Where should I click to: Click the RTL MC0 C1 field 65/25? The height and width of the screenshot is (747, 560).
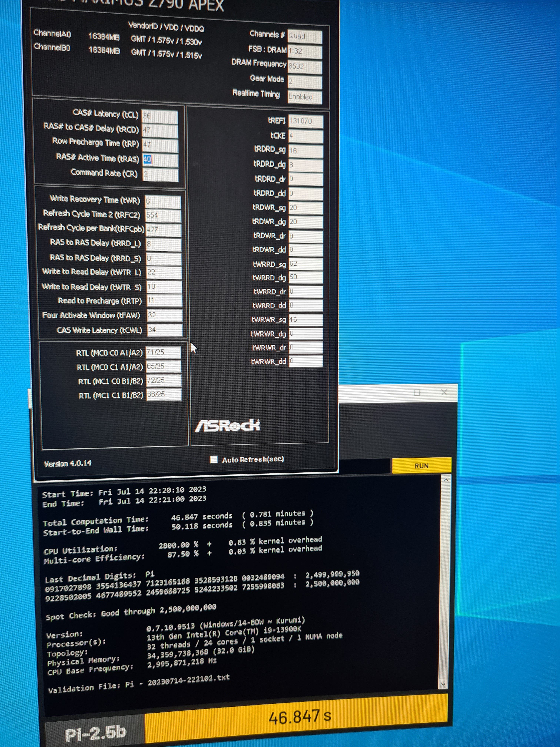click(x=163, y=366)
